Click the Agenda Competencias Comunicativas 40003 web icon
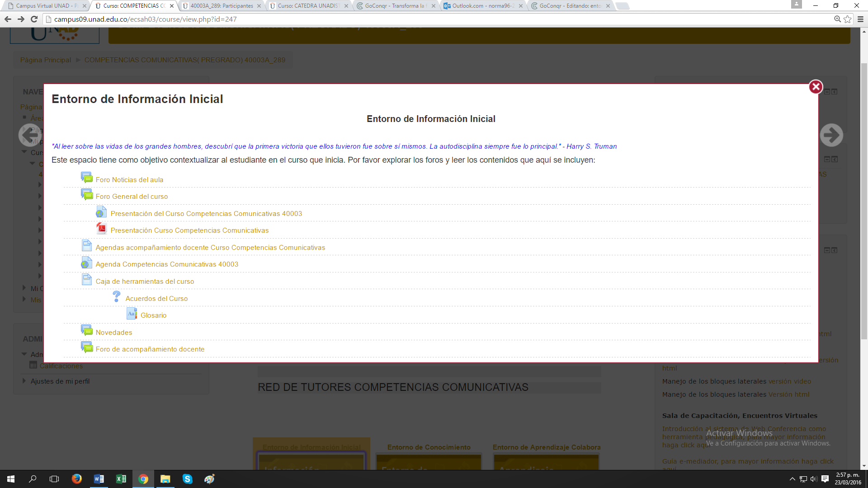The height and width of the screenshot is (488, 868). [x=86, y=263]
